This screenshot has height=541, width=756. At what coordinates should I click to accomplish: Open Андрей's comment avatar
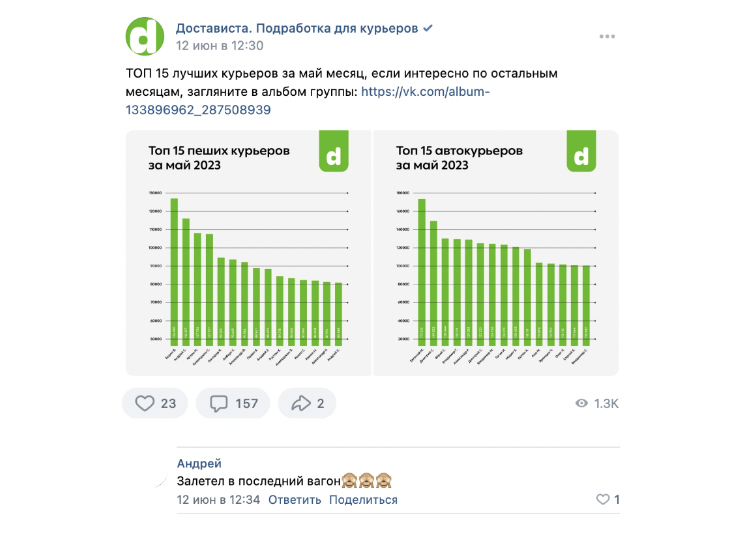155,475
